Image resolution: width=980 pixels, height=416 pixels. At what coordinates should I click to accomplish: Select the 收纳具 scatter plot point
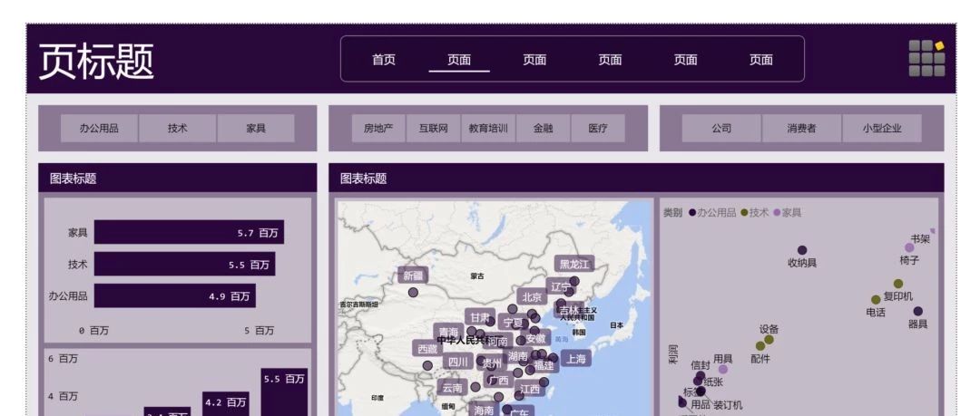[802, 250]
